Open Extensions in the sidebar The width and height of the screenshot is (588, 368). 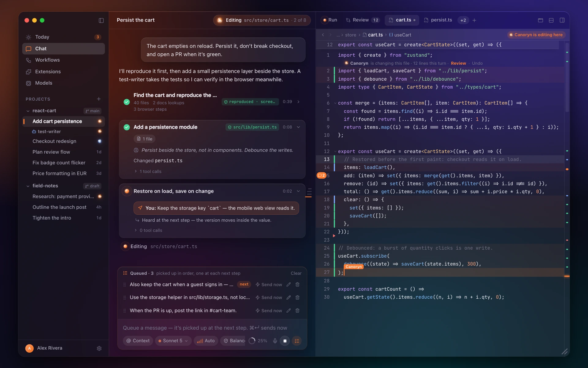63,71
